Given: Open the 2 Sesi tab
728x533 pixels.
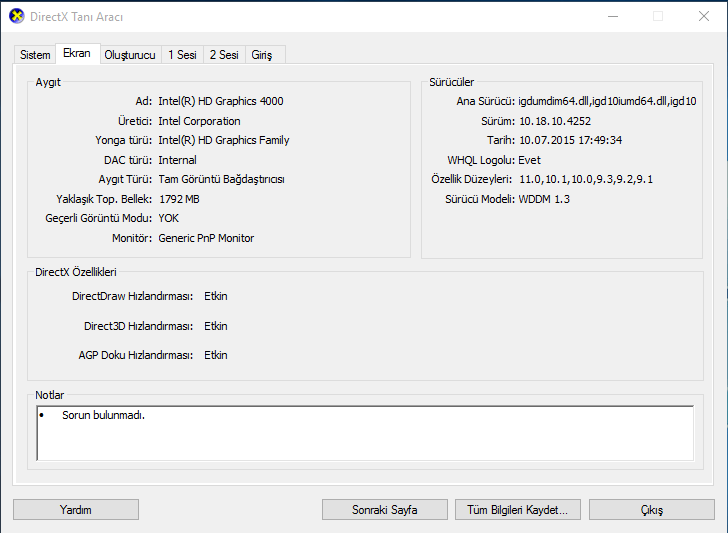Looking at the screenshot, I should point(224,55).
